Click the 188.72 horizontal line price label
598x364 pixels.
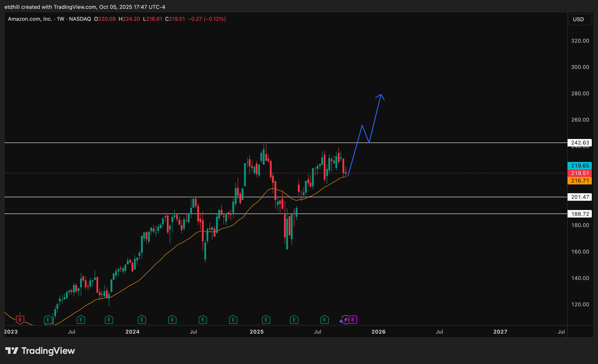click(579, 214)
